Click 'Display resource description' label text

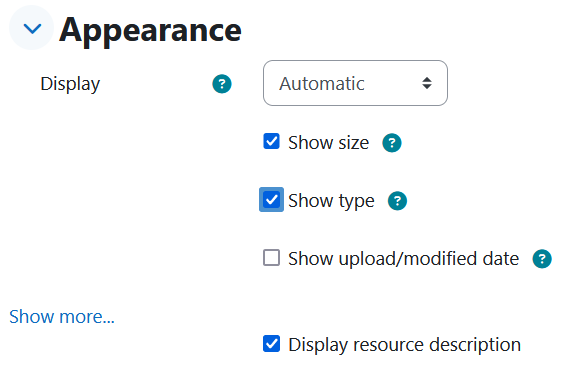pyautogui.click(x=405, y=345)
